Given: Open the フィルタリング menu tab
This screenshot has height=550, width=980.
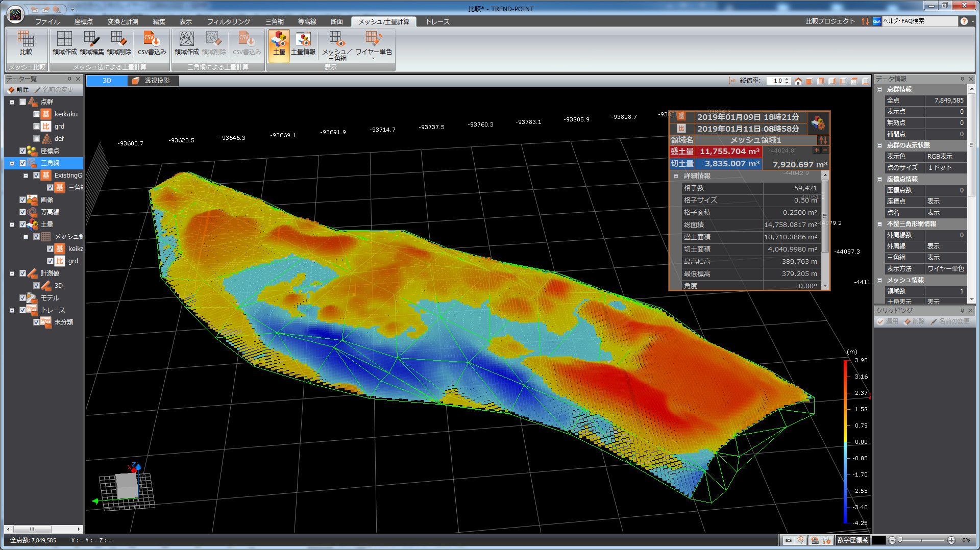Looking at the screenshot, I should [228, 21].
